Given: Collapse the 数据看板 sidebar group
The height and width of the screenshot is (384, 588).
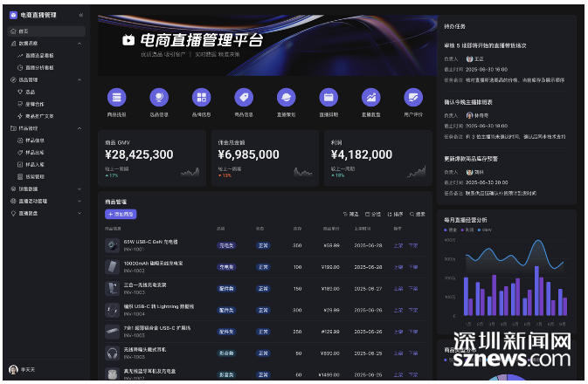Looking at the screenshot, I should click(x=80, y=43).
